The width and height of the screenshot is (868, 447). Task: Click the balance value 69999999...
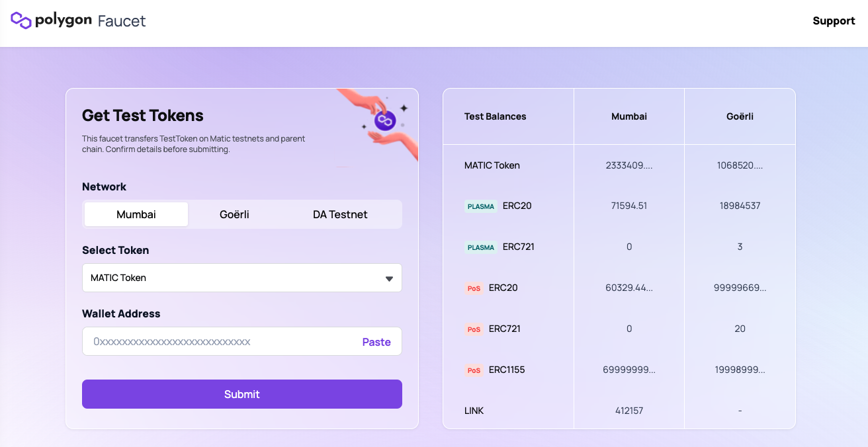629,370
